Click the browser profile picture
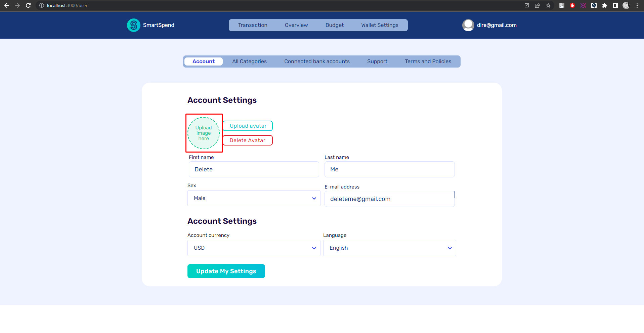The height and width of the screenshot is (333, 644). (626, 5)
